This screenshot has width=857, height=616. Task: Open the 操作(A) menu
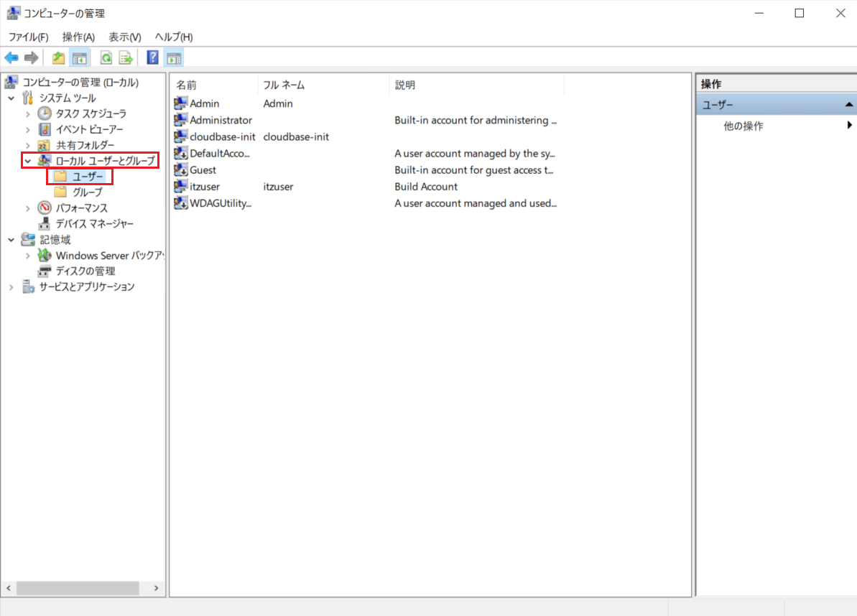click(79, 37)
